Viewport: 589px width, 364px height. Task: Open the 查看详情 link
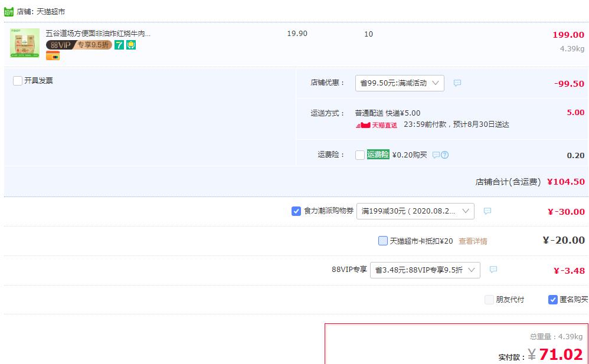tap(473, 241)
